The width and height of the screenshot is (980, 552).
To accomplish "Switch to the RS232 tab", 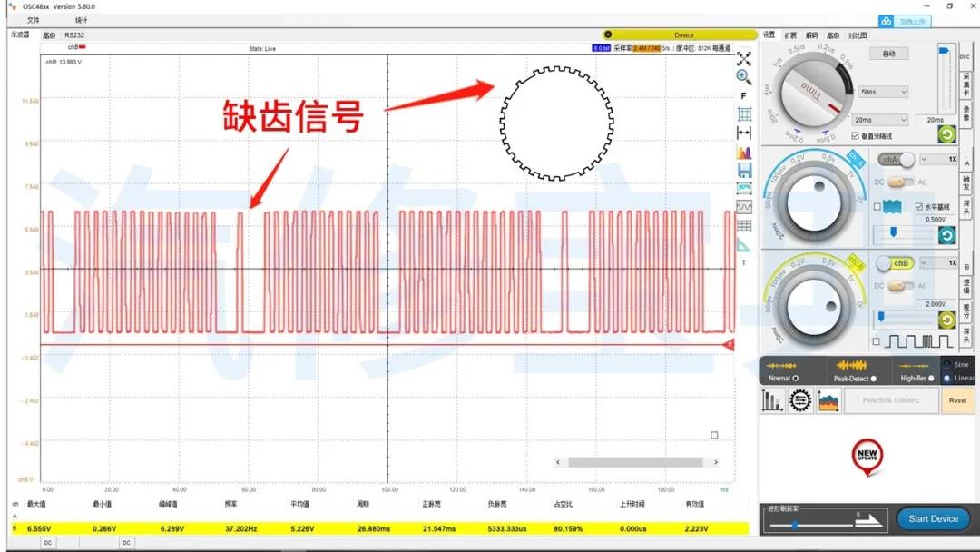I will pos(74,35).
